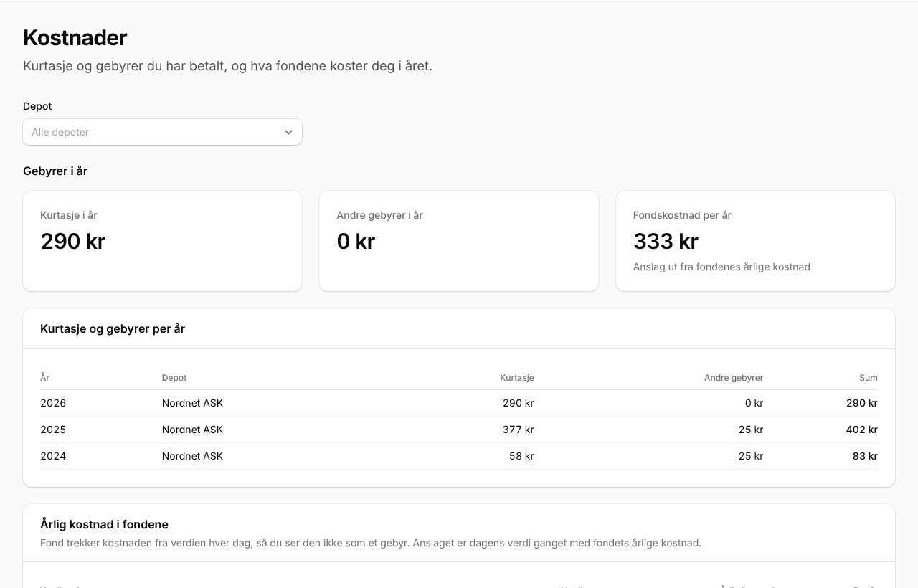Click the Depot column header in table
Image resolution: width=918 pixels, height=588 pixels.
click(174, 377)
